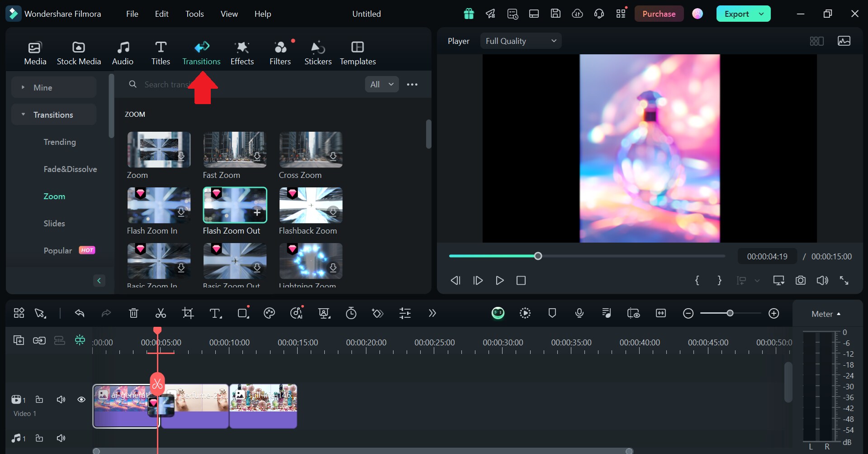This screenshot has width=868, height=454.
Task: Open the Help menu
Action: [x=262, y=14]
